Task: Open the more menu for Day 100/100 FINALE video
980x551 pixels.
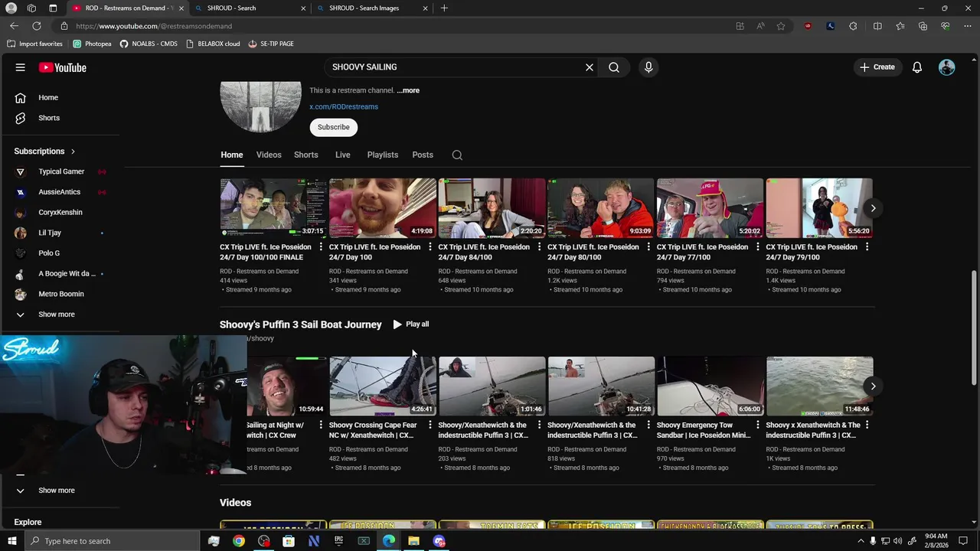Action: [321, 247]
